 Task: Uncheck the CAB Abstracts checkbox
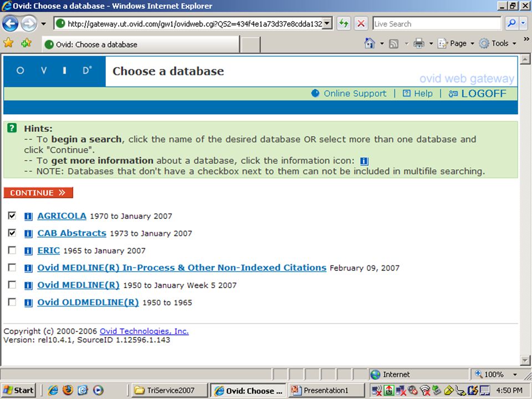pos(12,233)
